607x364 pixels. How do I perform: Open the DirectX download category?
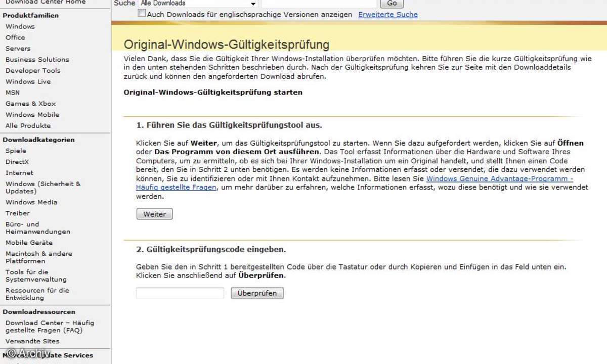pos(17,162)
